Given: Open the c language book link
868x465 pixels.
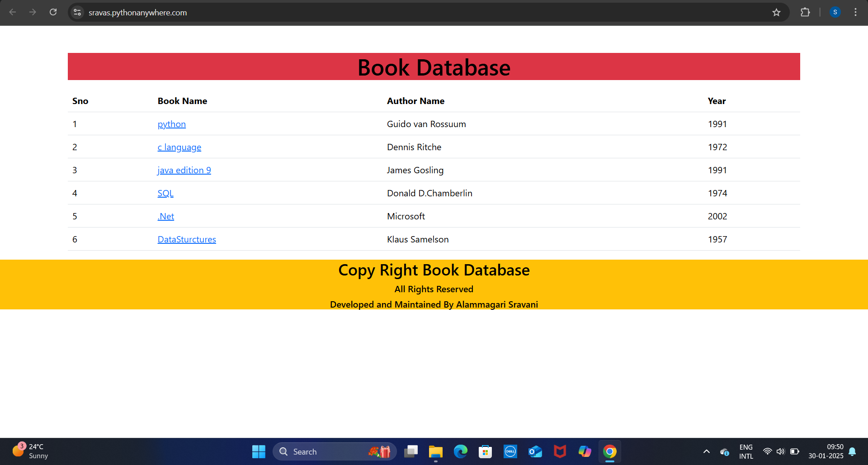Looking at the screenshot, I should [179, 147].
